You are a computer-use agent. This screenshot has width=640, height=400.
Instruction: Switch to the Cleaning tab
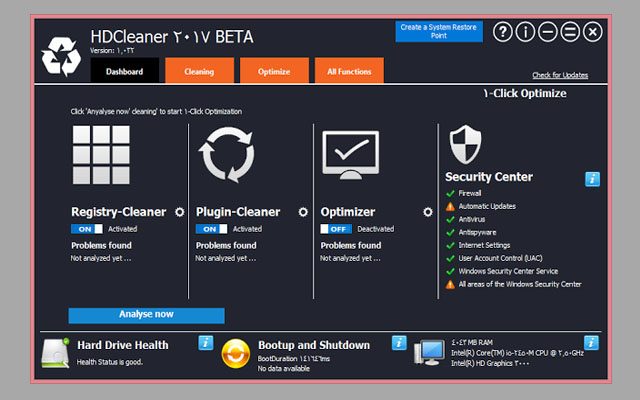[198, 72]
